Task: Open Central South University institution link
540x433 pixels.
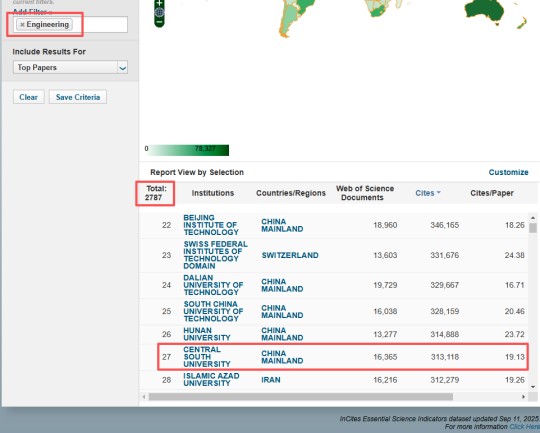Action: point(207,357)
